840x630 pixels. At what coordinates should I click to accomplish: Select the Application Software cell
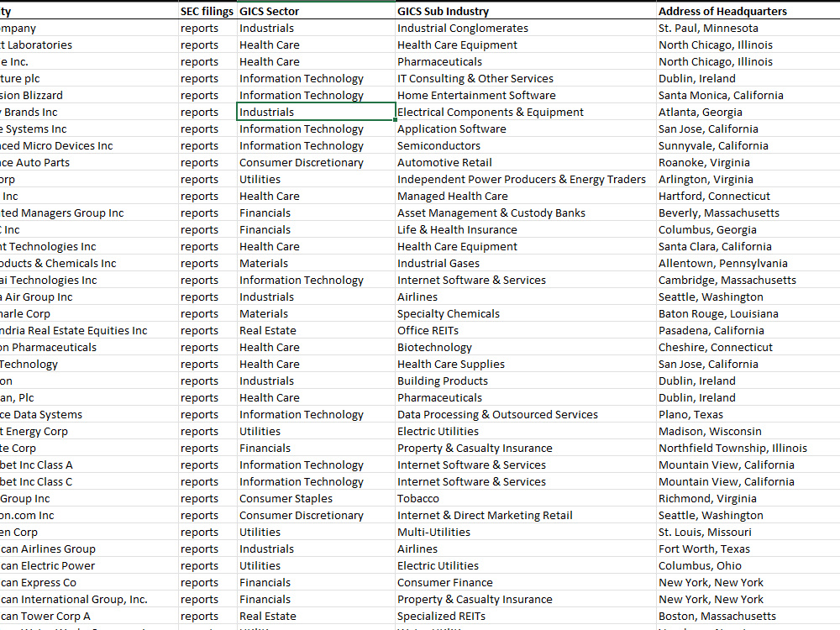click(x=525, y=129)
